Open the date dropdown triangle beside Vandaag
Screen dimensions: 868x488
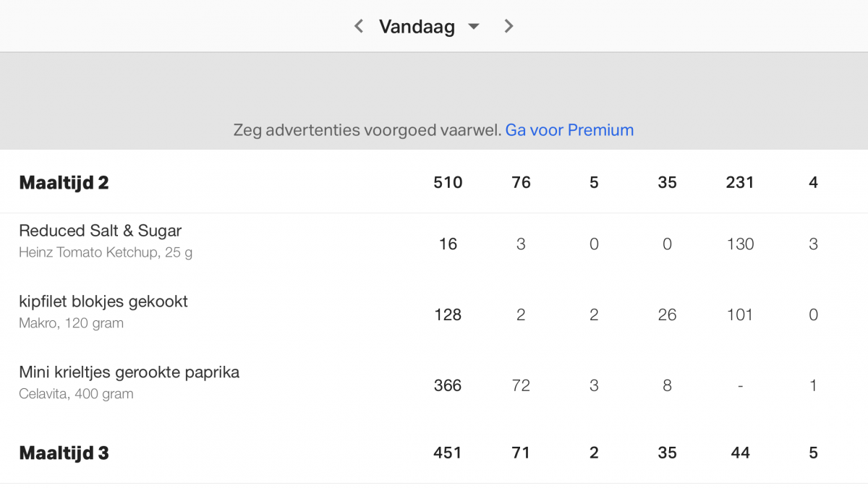click(474, 27)
